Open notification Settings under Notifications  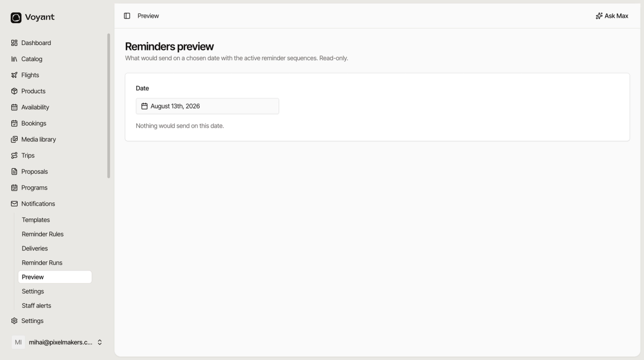click(33, 291)
